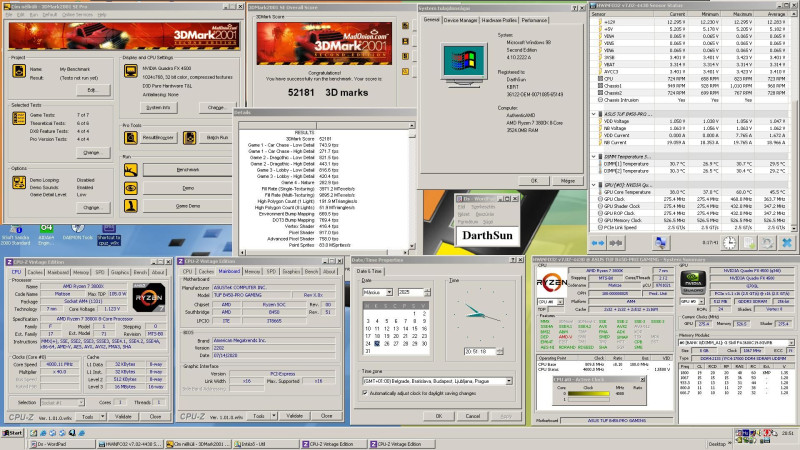This screenshot has width=800, height=450.
Task: Click the third icon in Overall Score window
Action: 405,56
